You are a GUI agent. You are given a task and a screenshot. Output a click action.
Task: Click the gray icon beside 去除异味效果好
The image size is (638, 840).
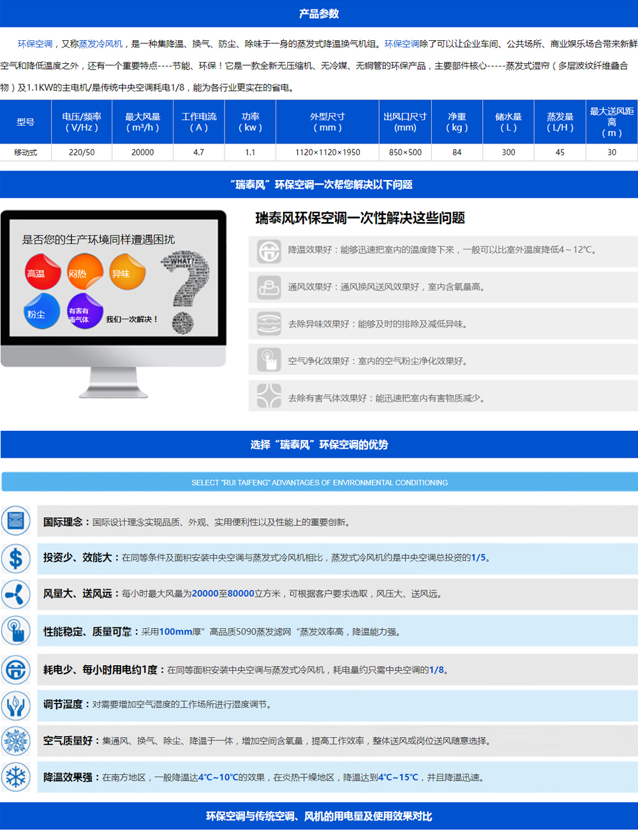click(x=269, y=324)
